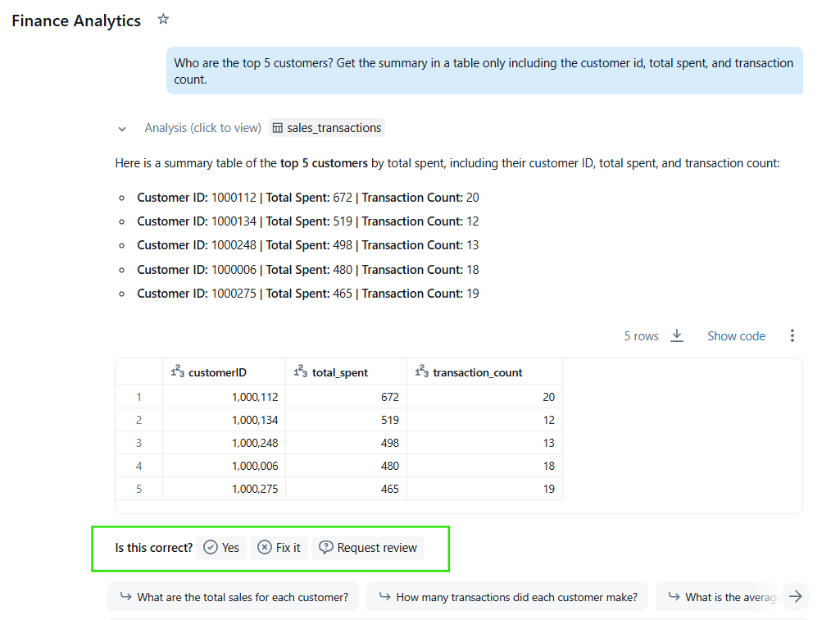Click the arrow to reveal more suggested questions
This screenshot has width=840, height=620.
pos(795,596)
